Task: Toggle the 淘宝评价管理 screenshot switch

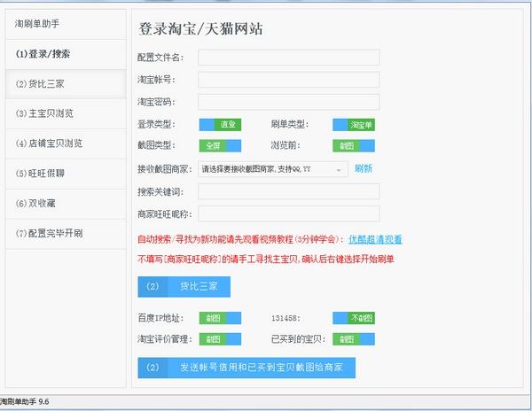Action: (220, 339)
